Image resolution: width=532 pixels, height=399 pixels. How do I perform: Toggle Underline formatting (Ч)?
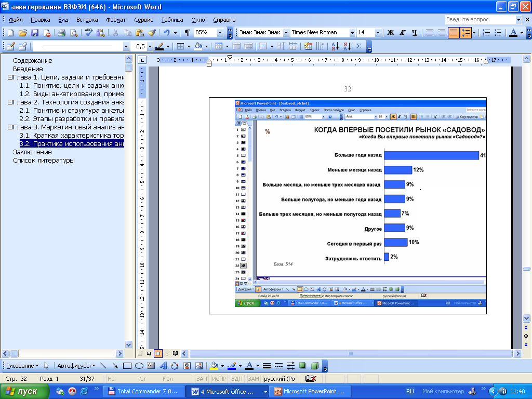coord(414,33)
